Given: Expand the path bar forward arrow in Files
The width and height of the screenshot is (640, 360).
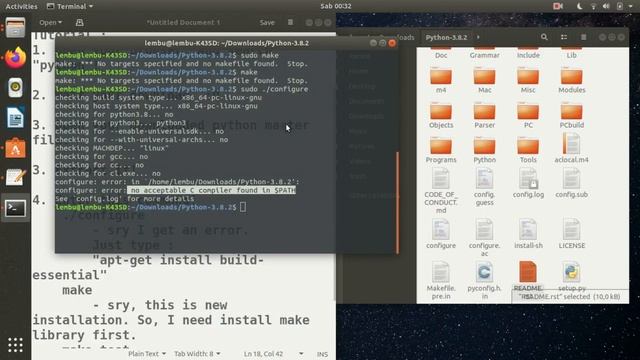Looking at the screenshot, I should point(478,37).
